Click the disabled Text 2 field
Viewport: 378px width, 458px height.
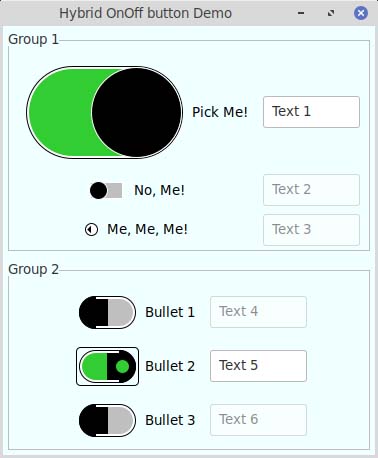pyautogui.click(x=311, y=190)
